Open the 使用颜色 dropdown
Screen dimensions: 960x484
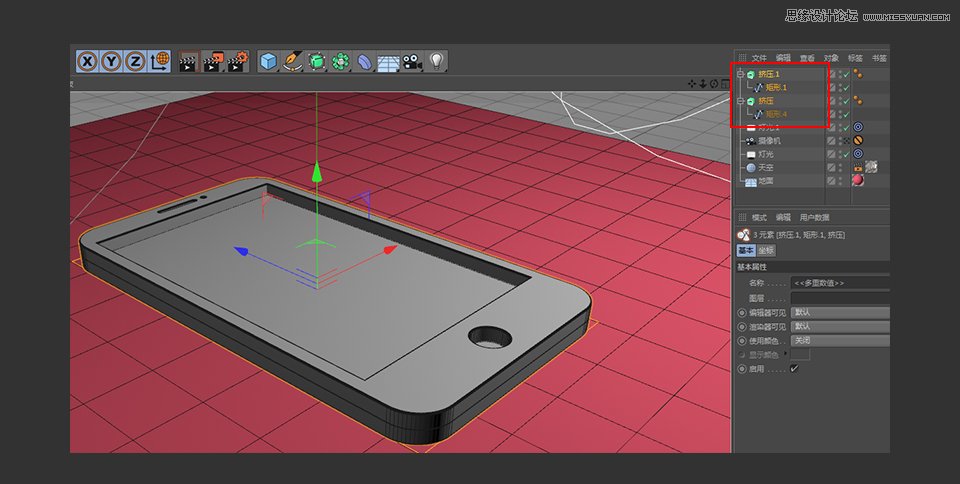pyautogui.click(x=840, y=341)
